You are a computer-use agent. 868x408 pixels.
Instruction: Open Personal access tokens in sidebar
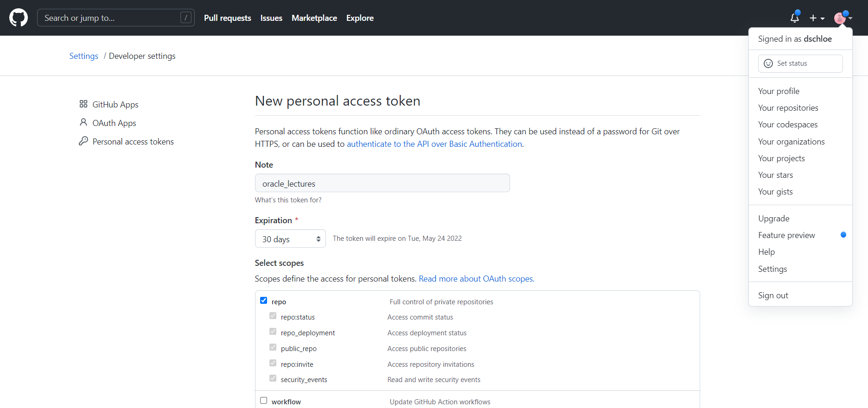133,142
